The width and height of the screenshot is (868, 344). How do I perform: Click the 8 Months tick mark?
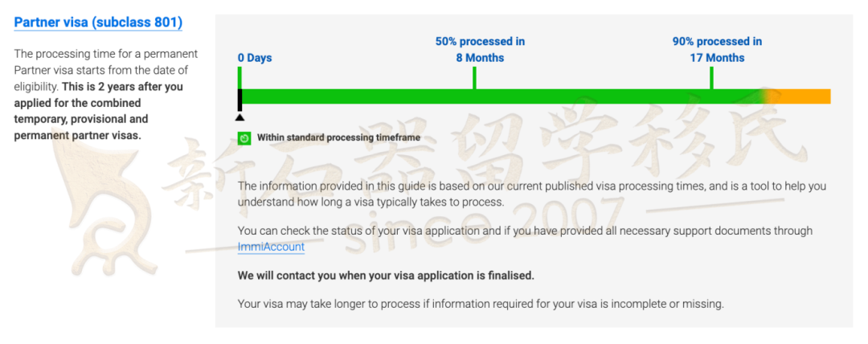[474, 78]
